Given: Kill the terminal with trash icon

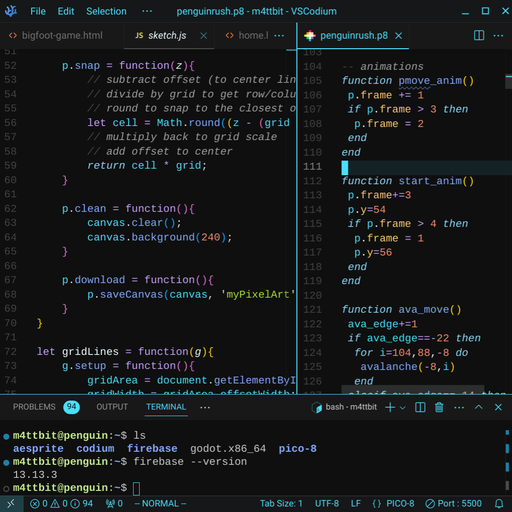Looking at the screenshot, I should point(439,407).
